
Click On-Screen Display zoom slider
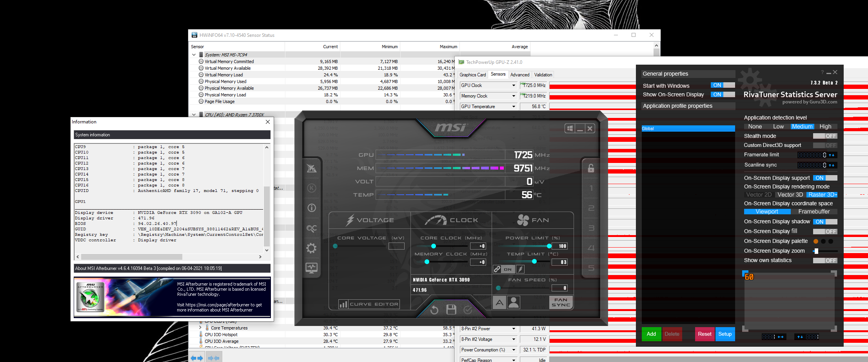tap(825, 251)
